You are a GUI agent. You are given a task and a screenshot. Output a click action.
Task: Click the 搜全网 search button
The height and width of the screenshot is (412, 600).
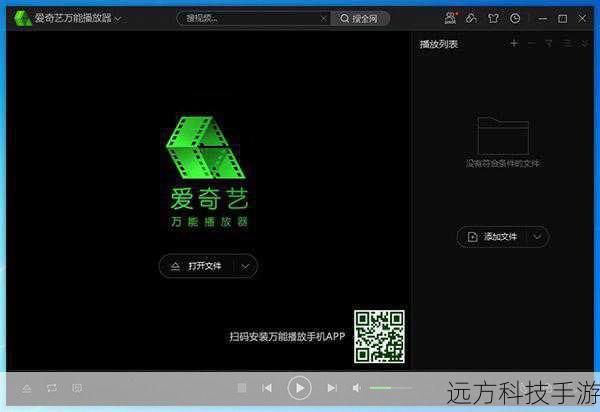360,18
